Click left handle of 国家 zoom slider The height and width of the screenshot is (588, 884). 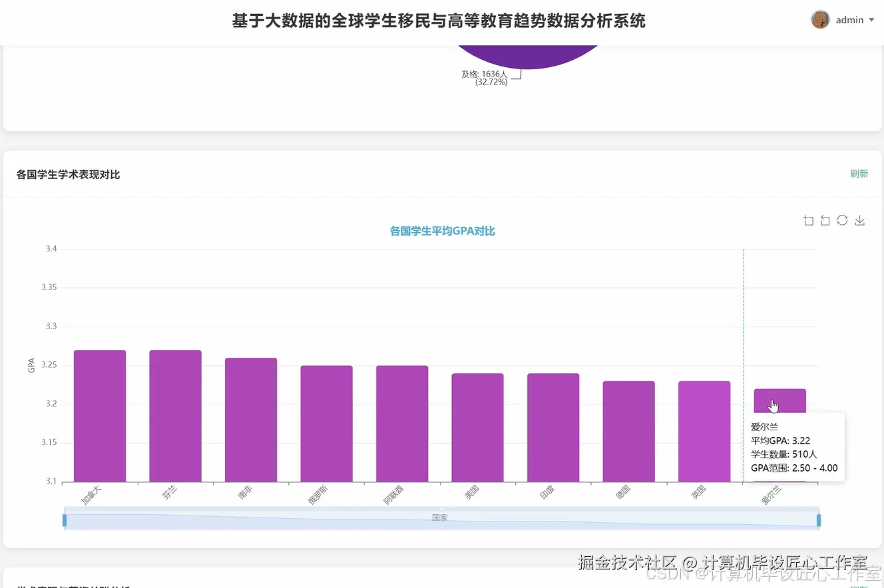(65, 519)
